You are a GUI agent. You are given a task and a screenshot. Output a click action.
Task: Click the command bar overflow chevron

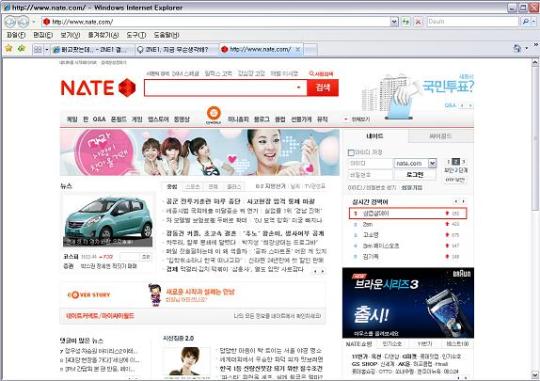point(536,45)
